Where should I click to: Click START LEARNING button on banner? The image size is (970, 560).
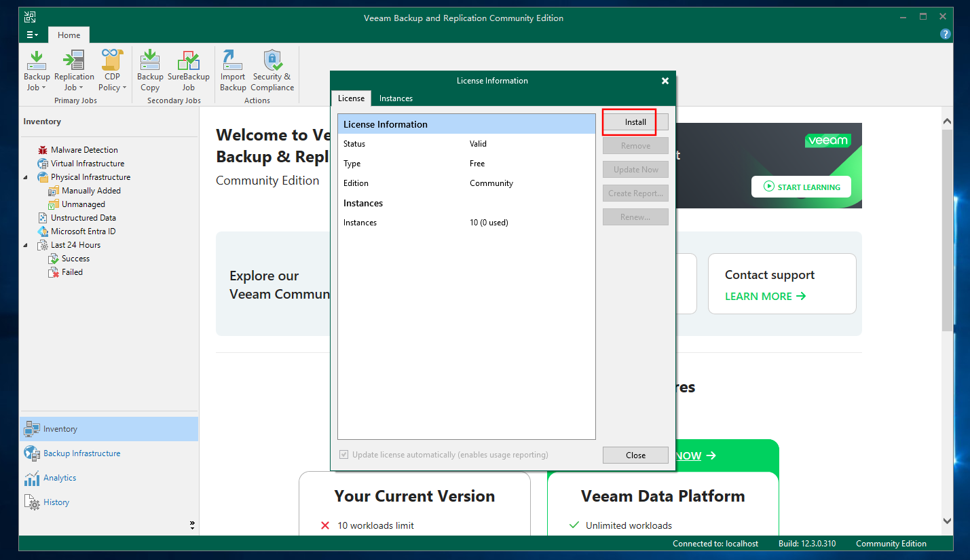(x=801, y=187)
